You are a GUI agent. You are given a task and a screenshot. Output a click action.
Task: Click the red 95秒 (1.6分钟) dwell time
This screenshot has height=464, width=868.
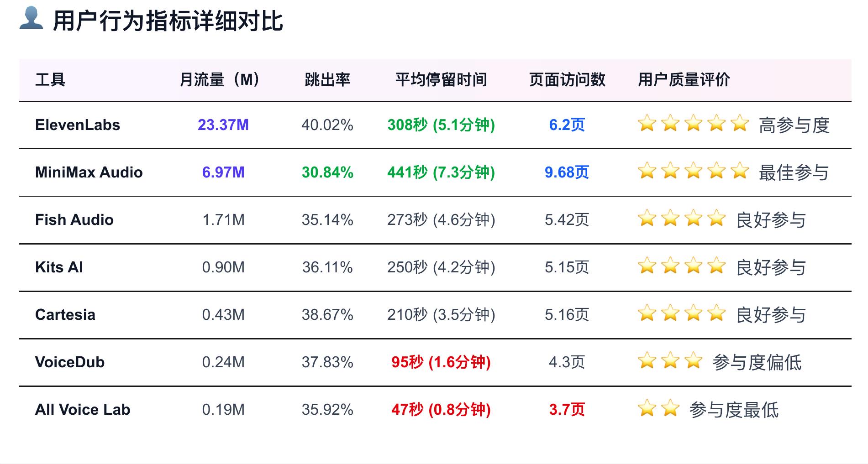coord(441,362)
